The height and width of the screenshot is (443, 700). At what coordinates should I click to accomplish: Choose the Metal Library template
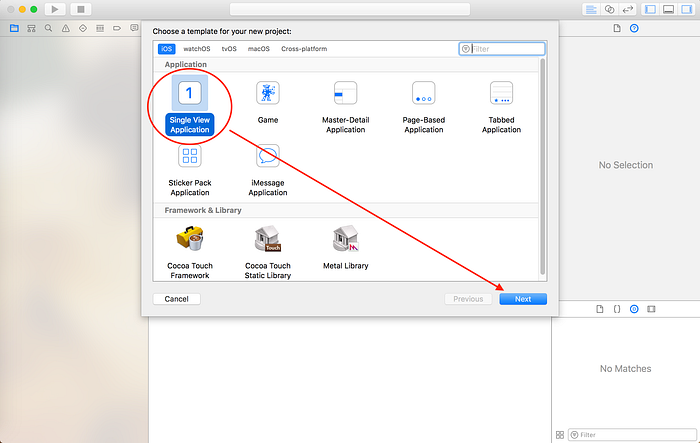[346, 247]
